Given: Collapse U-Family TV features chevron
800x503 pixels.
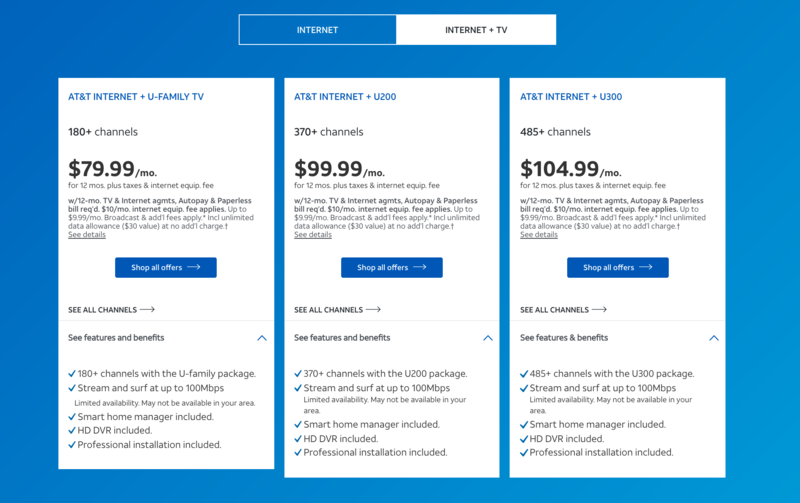Looking at the screenshot, I should click(262, 338).
